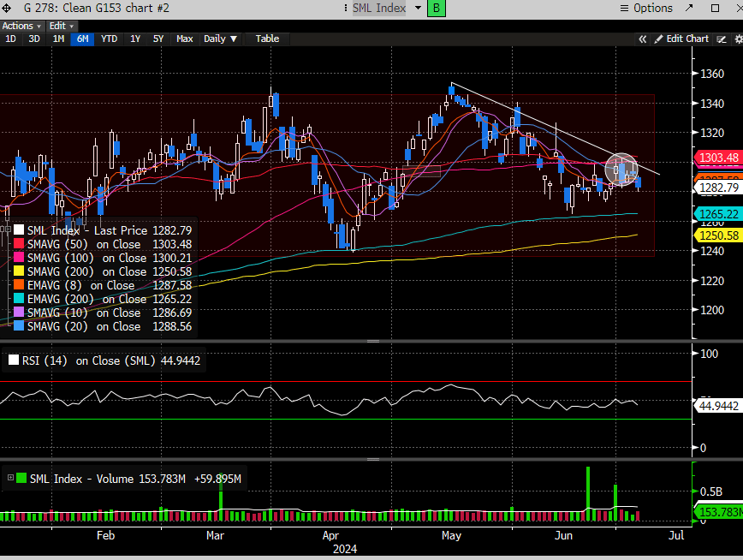Click the green volume value tag on axis
The image size is (743, 560).
(x=720, y=512)
